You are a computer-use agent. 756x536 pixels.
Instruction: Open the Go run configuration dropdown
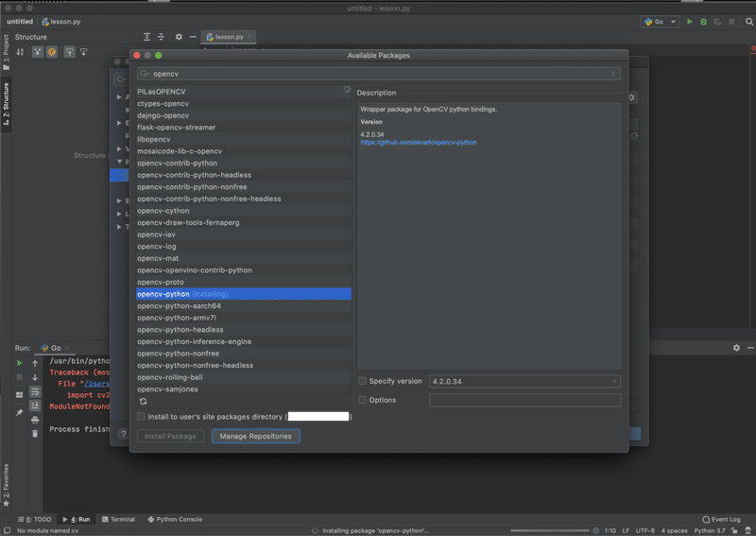point(660,22)
